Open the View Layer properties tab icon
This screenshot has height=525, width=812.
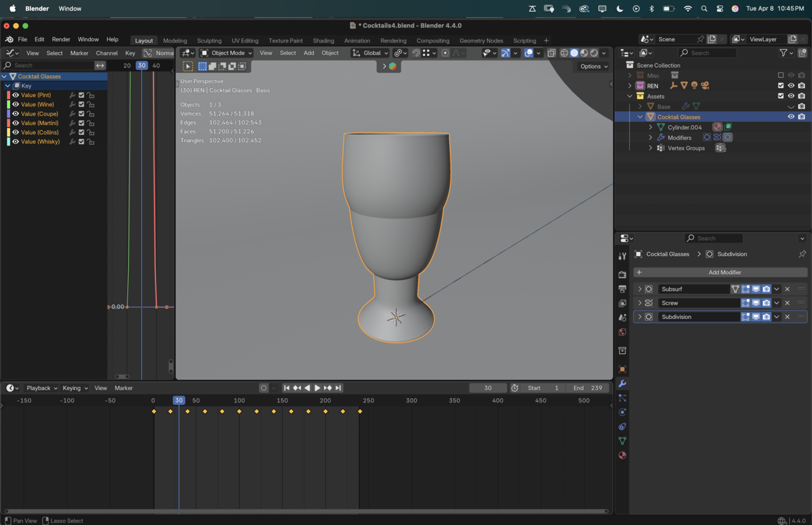tap(622, 303)
